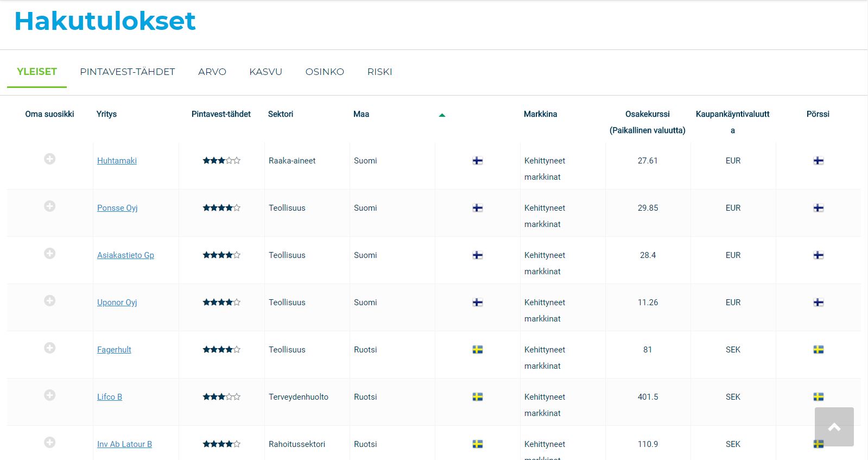Sort by the Kaupankäyntivaluutta column header
This screenshot has height=460, width=868.
tap(733, 122)
